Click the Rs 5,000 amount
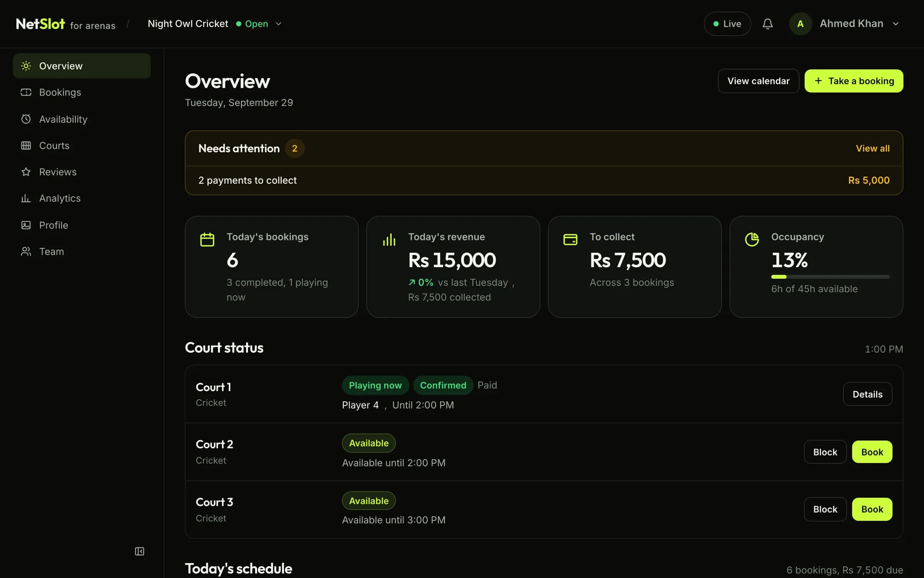 tap(869, 180)
